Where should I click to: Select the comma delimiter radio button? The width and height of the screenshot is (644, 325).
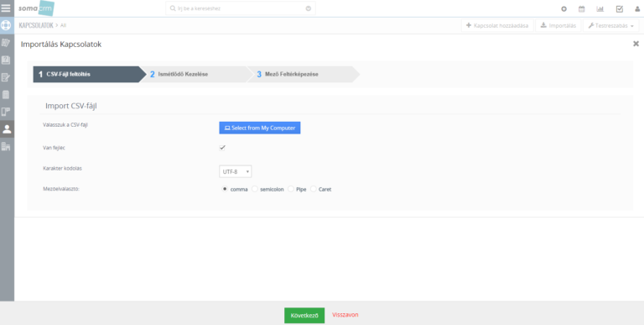coord(225,189)
